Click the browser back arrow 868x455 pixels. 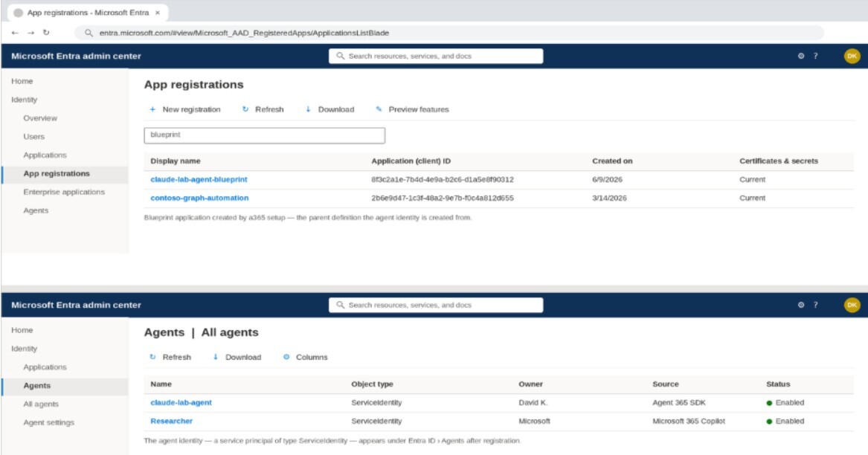[x=15, y=33]
